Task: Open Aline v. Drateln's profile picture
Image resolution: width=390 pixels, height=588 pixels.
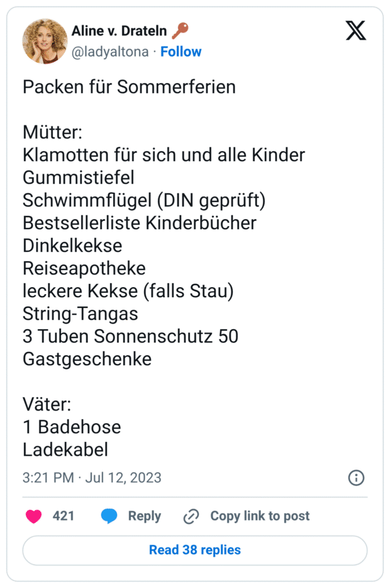Action: tap(45, 41)
